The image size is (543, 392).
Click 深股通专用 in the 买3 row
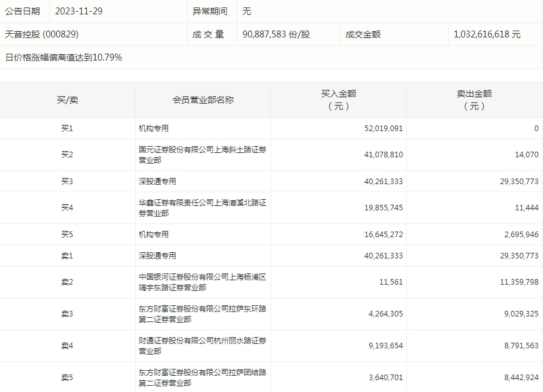click(x=157, y=181)
